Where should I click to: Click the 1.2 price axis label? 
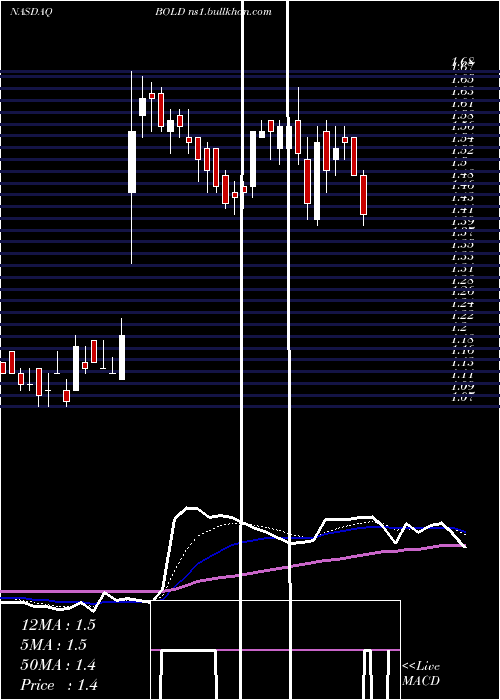pyautogui.click(x=459, y=328)
